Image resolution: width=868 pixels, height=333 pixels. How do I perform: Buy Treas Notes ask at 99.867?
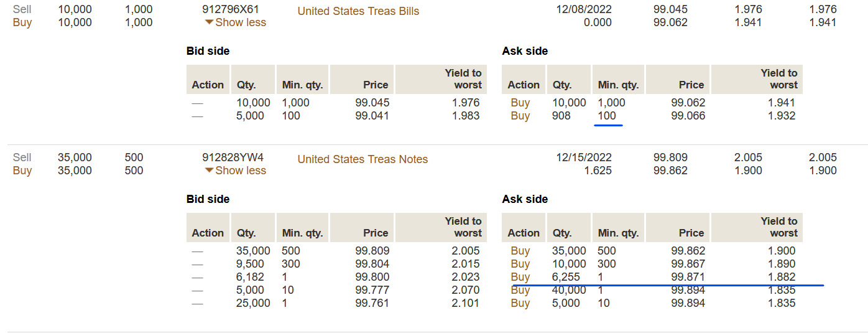tap(520, 264)
